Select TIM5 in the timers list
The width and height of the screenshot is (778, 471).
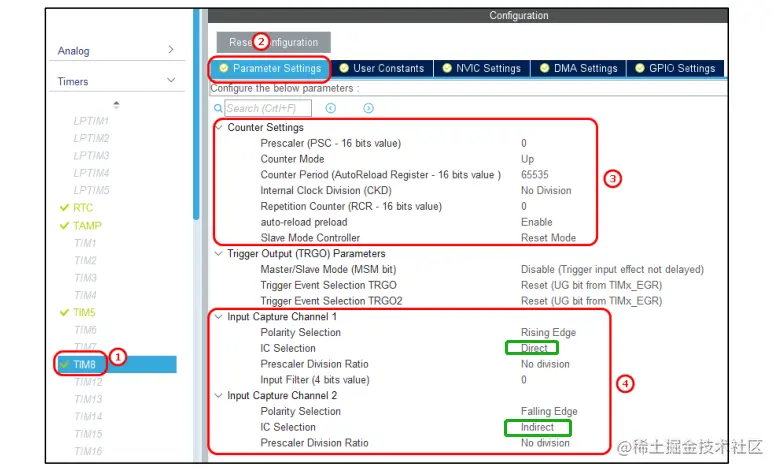click(84, 313)
